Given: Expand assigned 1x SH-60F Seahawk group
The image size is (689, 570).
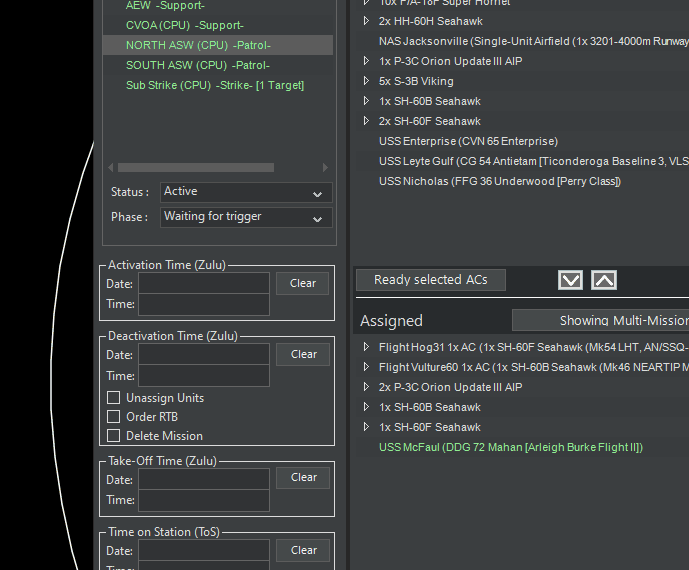Looking at the screenshot, I should tap(366, 427).
